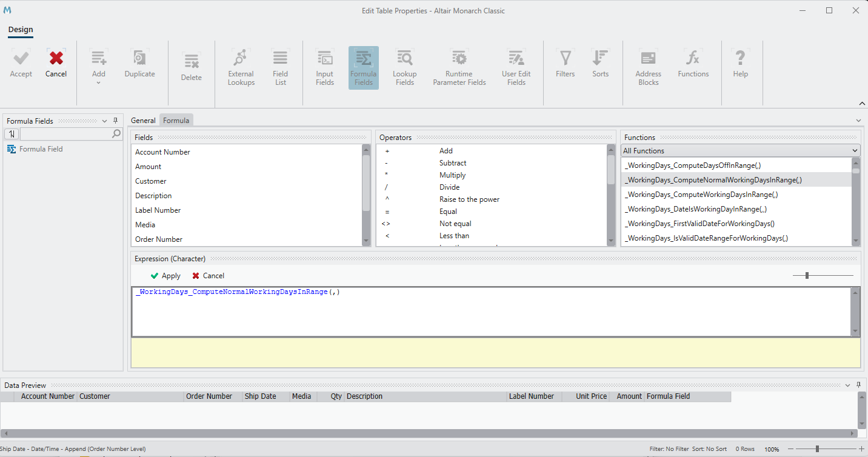Screen dimensions: 868x457
Task: Adjust the status bar zoom slider
Action: point(818,449)
